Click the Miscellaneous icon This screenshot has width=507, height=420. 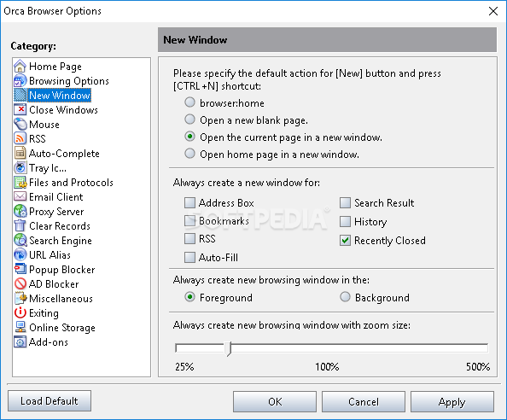[20, 299]
